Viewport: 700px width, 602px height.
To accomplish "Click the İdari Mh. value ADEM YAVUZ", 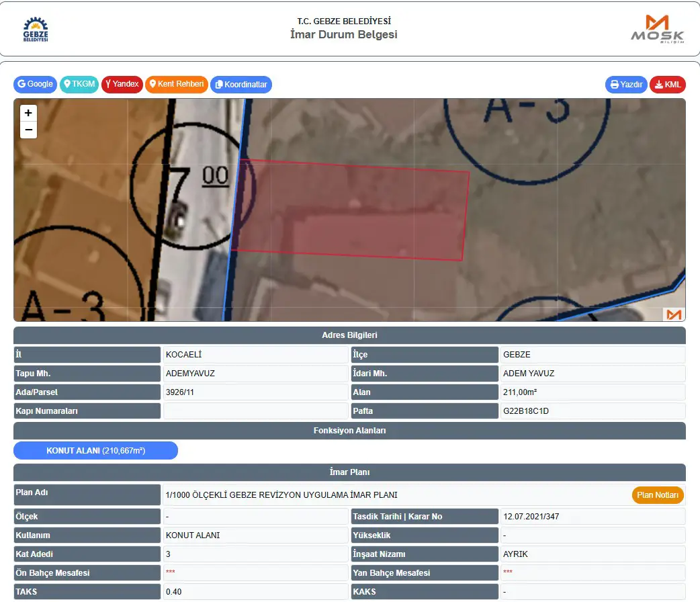I will pyautogui.click(x=529, y=374).
